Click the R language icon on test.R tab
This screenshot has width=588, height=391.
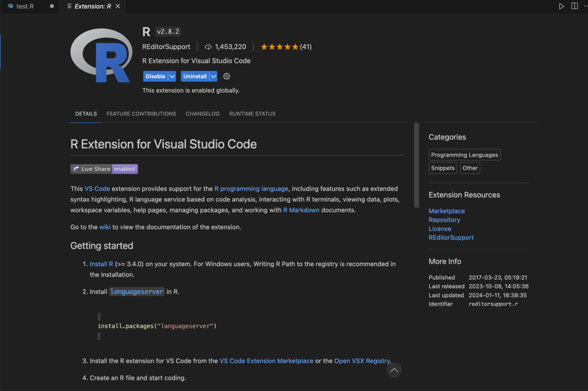(x=11, y=6)
